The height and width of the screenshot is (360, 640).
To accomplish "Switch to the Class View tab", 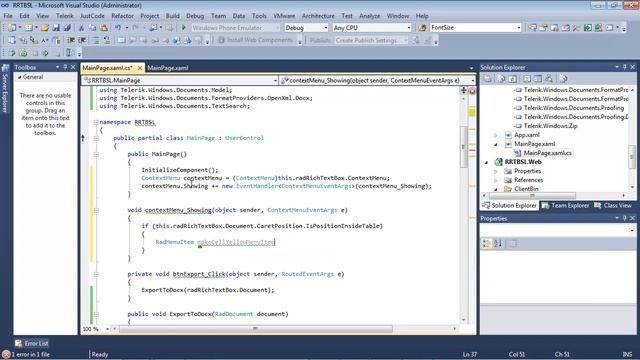I will tap(613, 205).
